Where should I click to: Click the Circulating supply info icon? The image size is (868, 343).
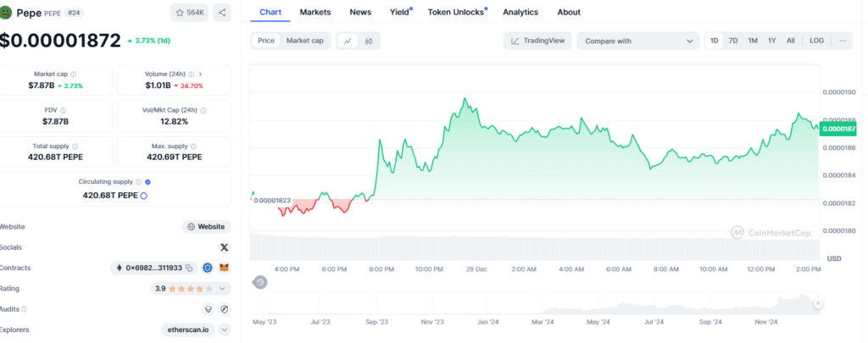point(138,182)
